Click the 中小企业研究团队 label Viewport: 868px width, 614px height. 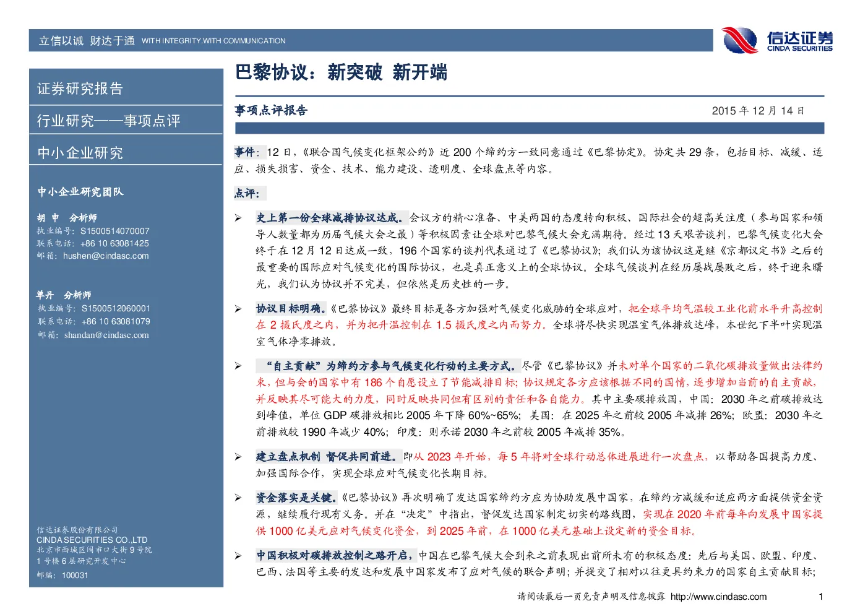pyautogui.click(x=80, y=192)
